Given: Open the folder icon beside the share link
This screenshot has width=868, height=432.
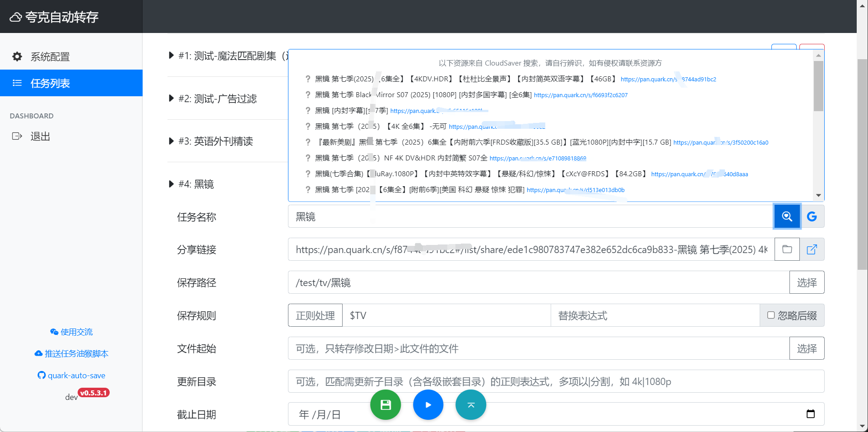Looking at the screenshot, I should click(787, 249).
